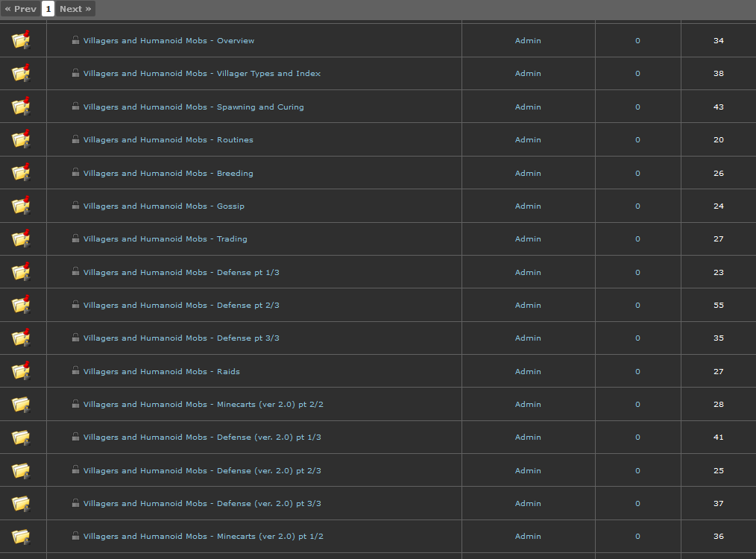Open Defense (ver. 2.0) pt 3/3 thread
The width and height of the screenshot is (756, 559).
[x=202, y=503]
